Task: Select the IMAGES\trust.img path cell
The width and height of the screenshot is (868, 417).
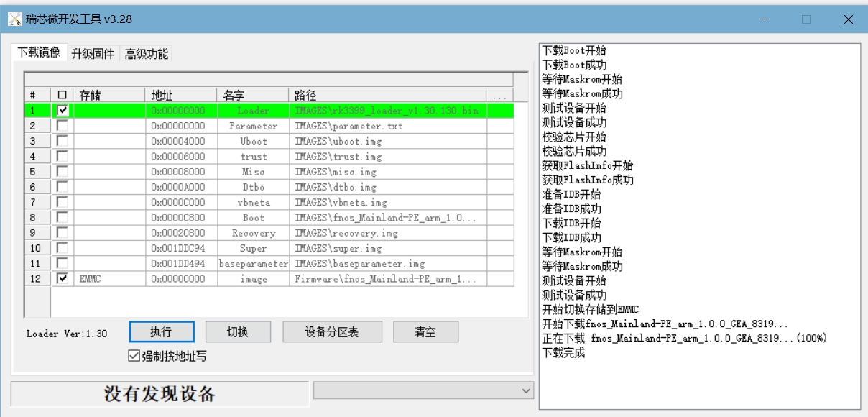Action: [x=388, y=156]
